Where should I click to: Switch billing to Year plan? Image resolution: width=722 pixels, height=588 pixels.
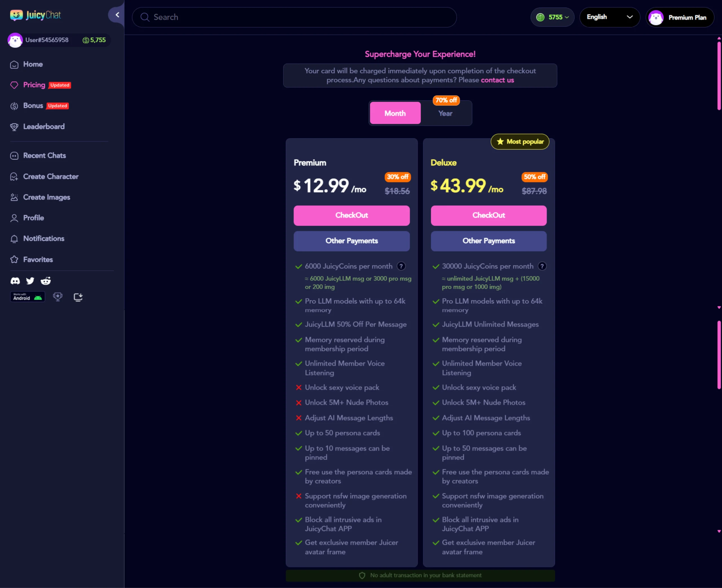[x=445, y=113]
